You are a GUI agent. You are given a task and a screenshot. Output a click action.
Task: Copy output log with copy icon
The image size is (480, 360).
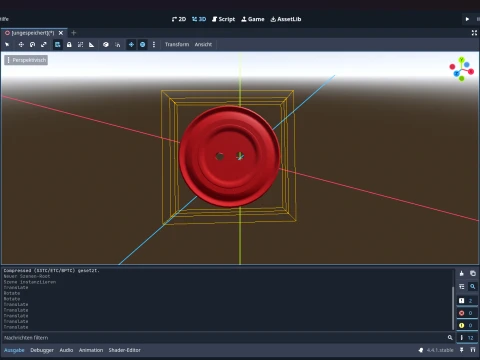tap(473, 273)
